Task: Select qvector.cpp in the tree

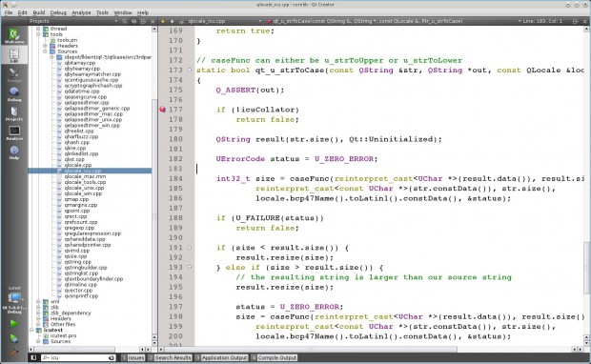Action: pyautogui.click(x=78, y=290)
